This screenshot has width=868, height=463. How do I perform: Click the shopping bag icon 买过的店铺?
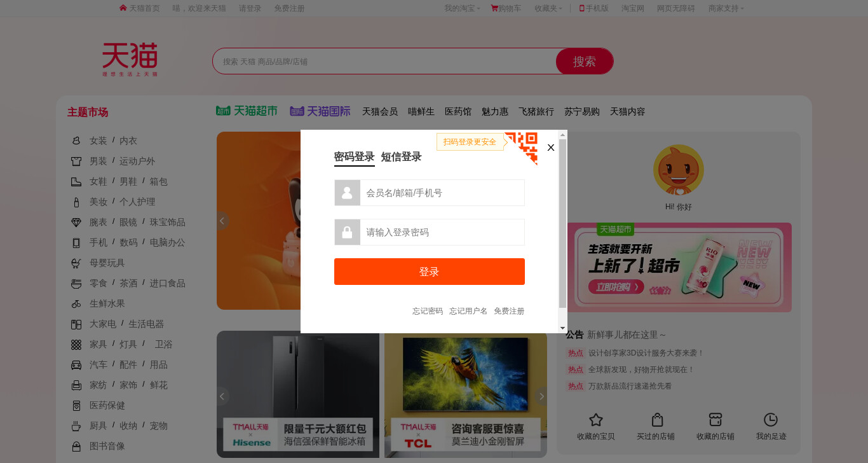click(658, 420)
